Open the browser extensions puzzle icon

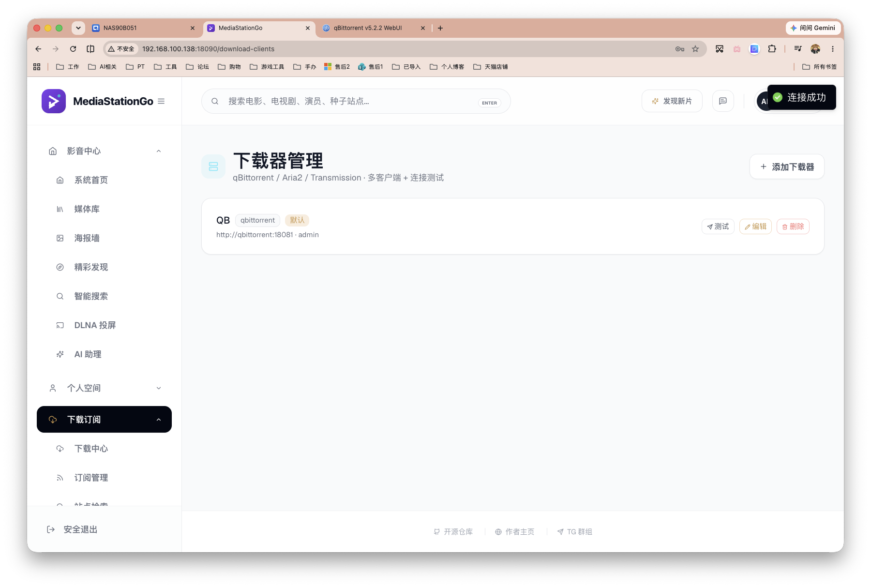pos(772,49)
